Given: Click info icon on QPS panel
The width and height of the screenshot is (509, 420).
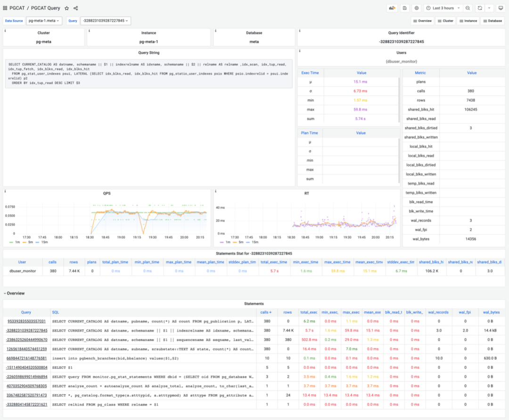Looking at the screenshot, I should 5,191.
